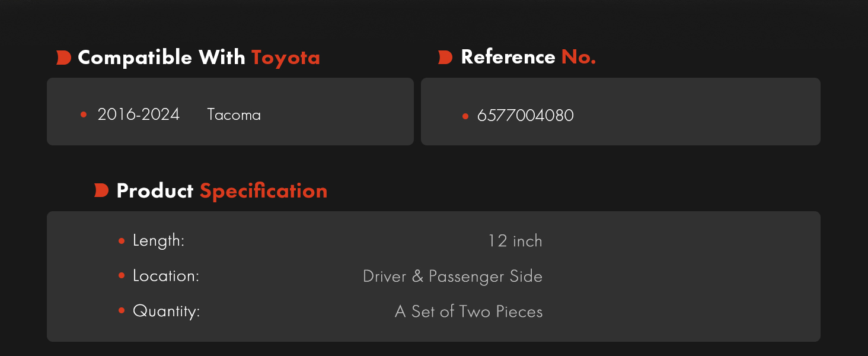The image size is (868, 356).
Task: Click the red bullet before Quantity
Action: [x=122, y=310]
